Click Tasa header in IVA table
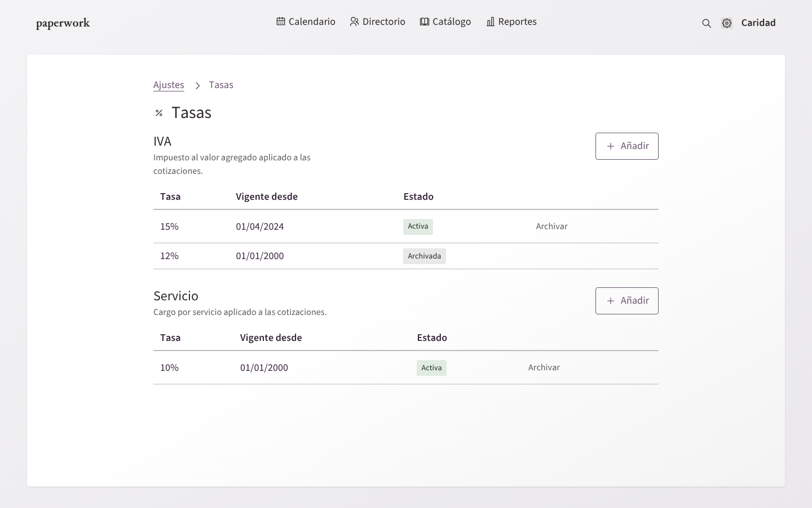This screenshot has height=508, width=812. tap(170, 196)
